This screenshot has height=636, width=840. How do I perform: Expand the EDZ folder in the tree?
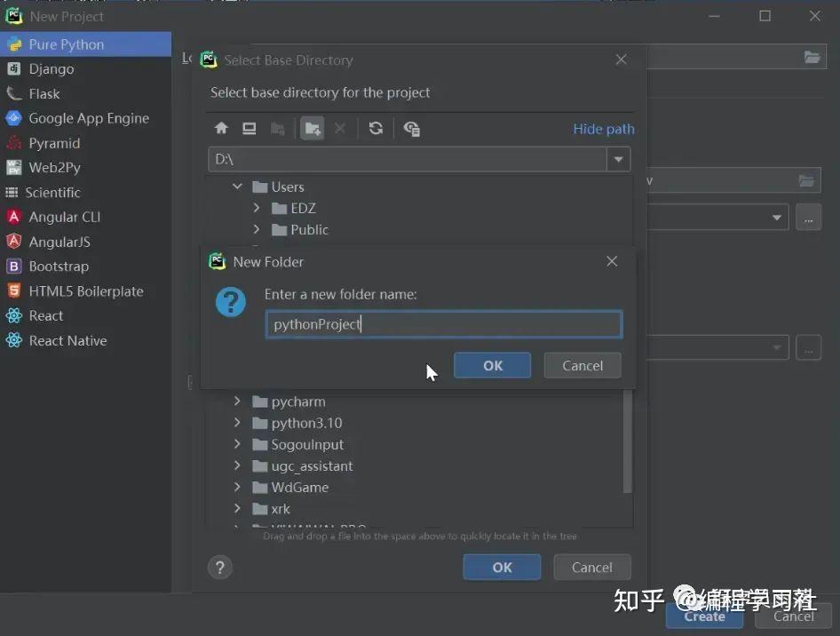257,208
